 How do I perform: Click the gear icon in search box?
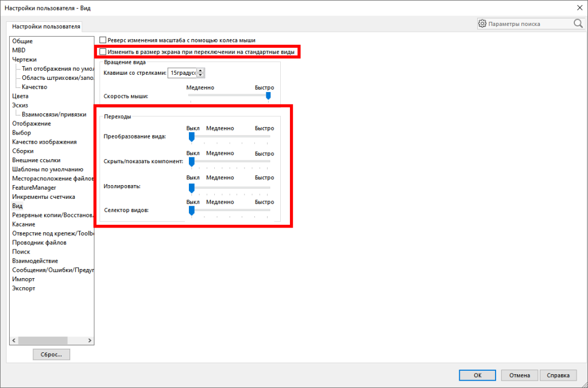[482, 24]
